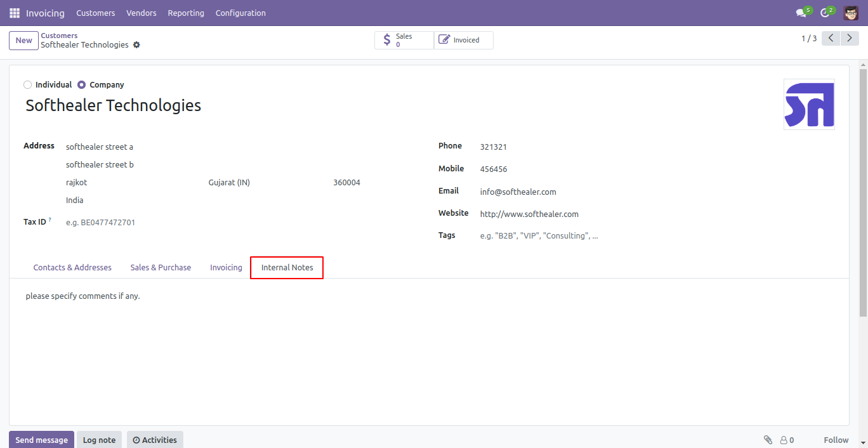Click the Sales stat button
Image resolution: width=868 pixels, height=448 pixels.
coord(404,40)
